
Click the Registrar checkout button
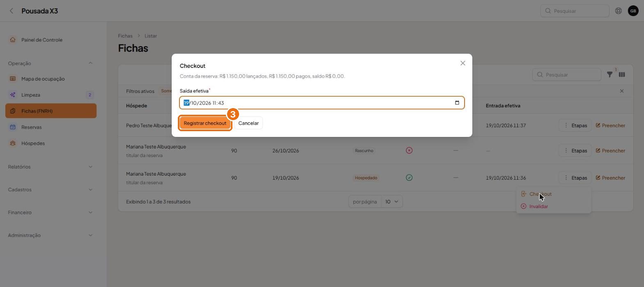tap(205, 123)
